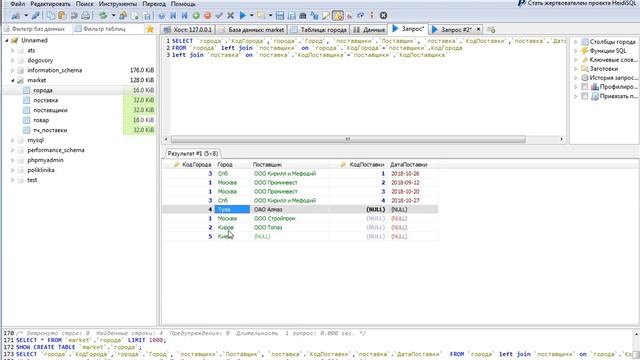The width and height of the screenshot is (640, 360).
Task: Switch to Таблица: города tab
Action: (319, 30)
